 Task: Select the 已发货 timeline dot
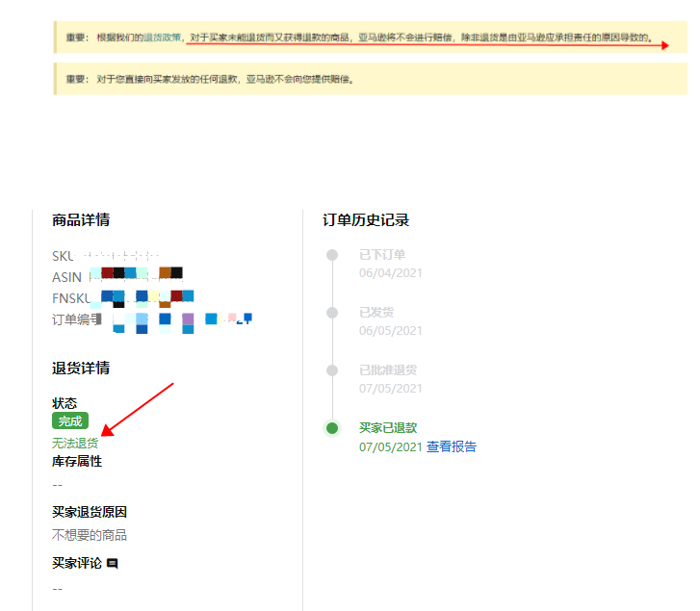pyautogui.click(x=332, y=313)
